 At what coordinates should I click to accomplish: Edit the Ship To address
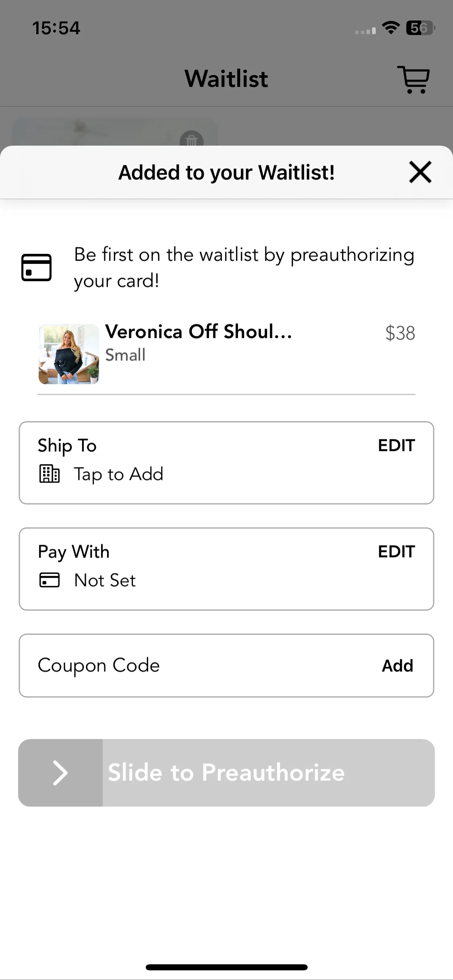tap(396, 445)
